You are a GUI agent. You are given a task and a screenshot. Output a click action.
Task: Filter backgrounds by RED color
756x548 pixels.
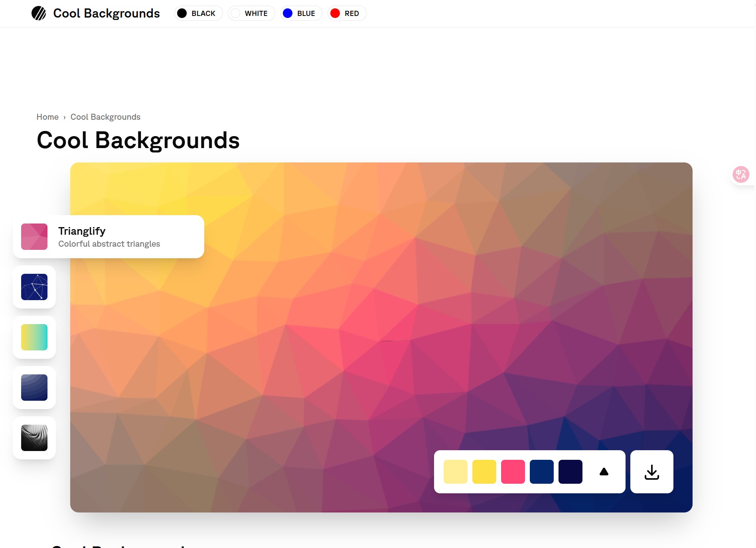[x=346, y=13]
